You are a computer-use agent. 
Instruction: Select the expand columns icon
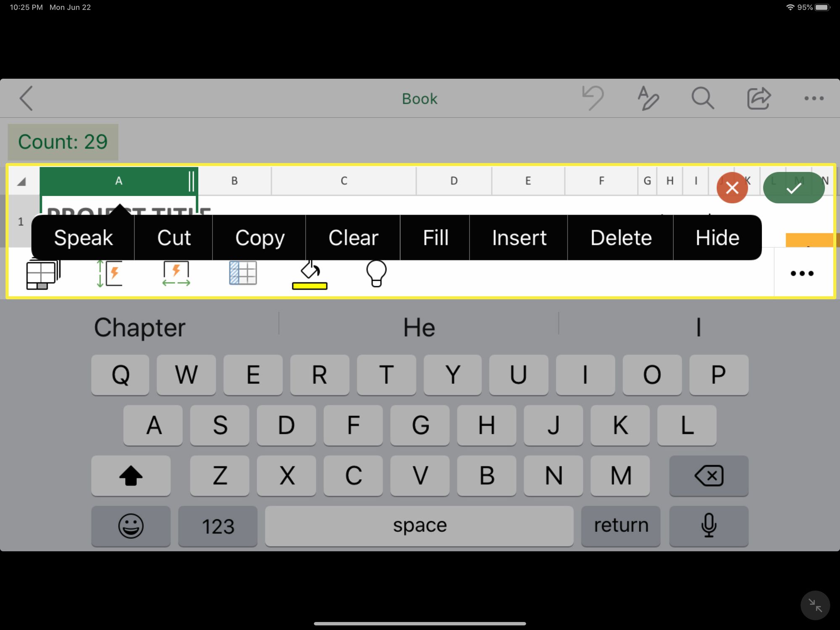tap(175, 273)
